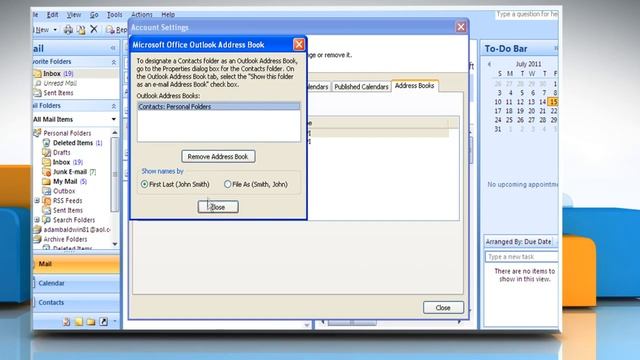Select Inbox (19) under Personal Folders
This screenshot has height=360, width=640.
tap(68, 162)
